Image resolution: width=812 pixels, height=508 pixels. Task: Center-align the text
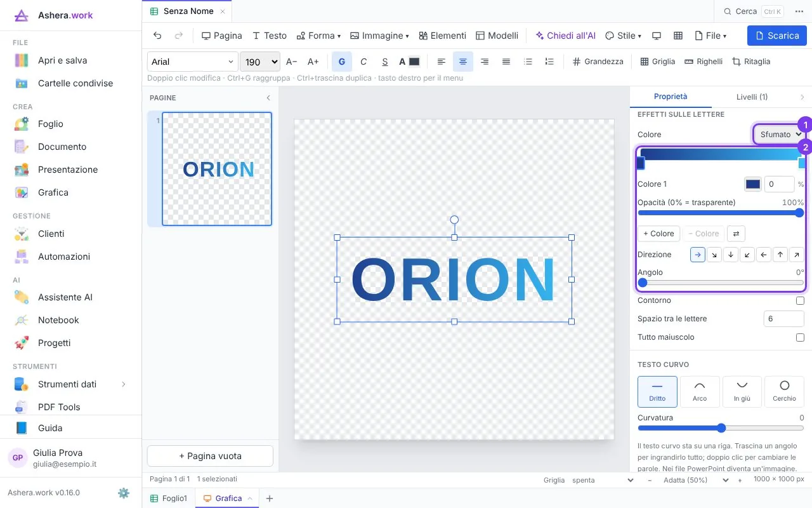click(x=463, y=62)
